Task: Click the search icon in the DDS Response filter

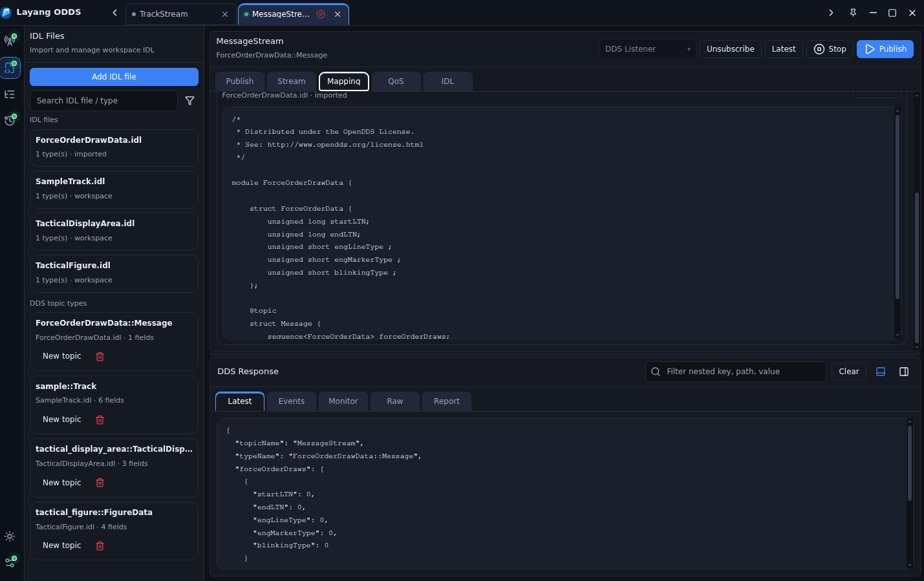Action: 656,372
